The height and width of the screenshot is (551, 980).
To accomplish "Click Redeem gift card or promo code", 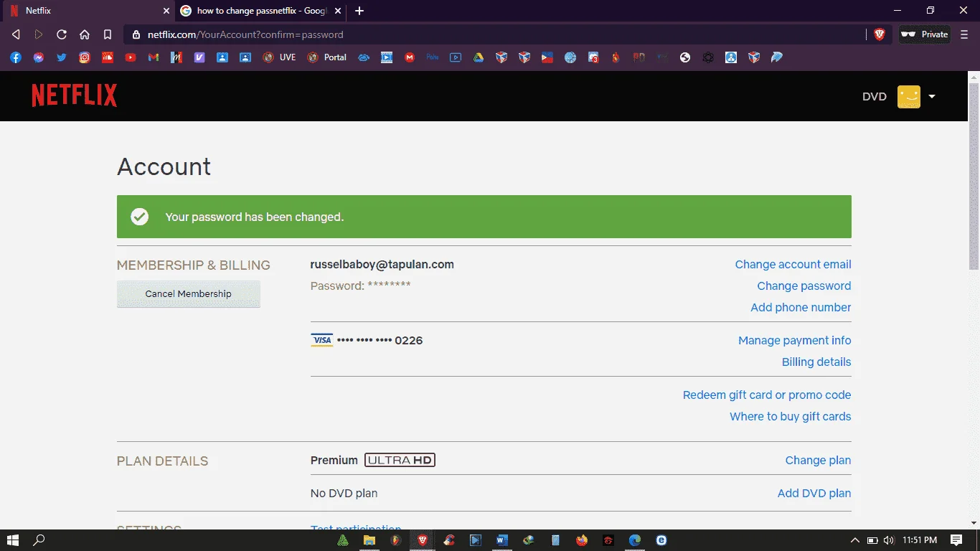I will (x=767, y=395).
